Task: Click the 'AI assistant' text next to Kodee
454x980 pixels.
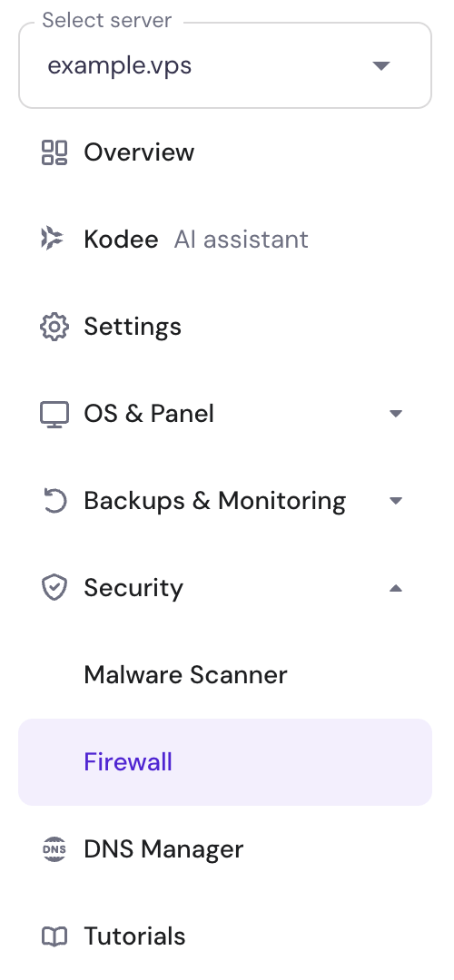Action: [242, 240]
